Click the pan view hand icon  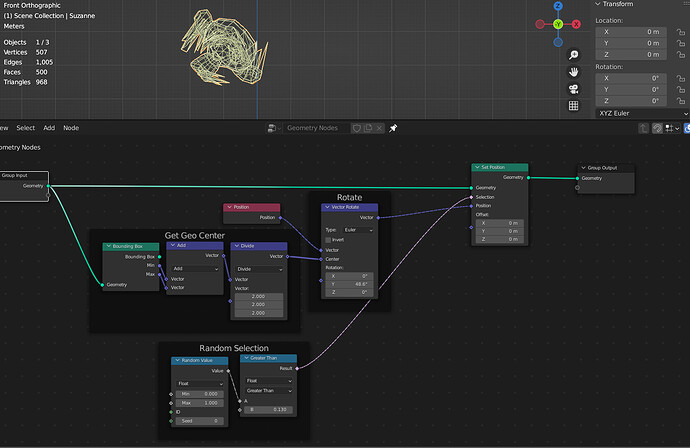tap(573, 72)
